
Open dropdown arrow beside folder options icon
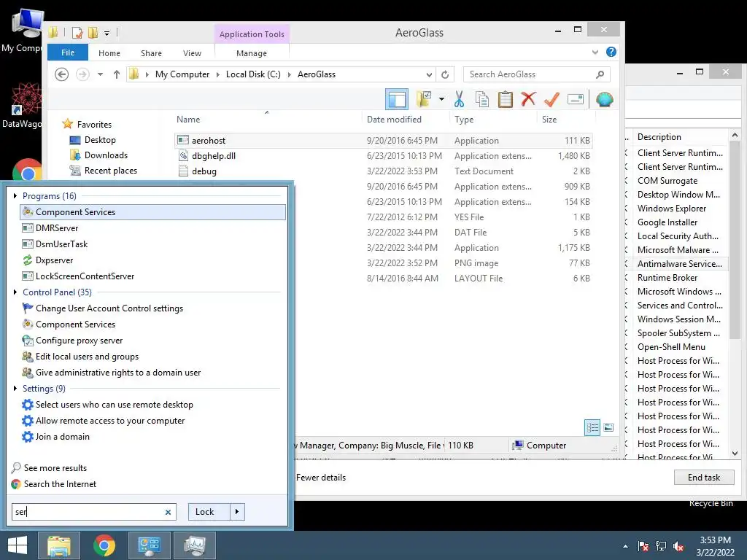(x=441, y=99)
